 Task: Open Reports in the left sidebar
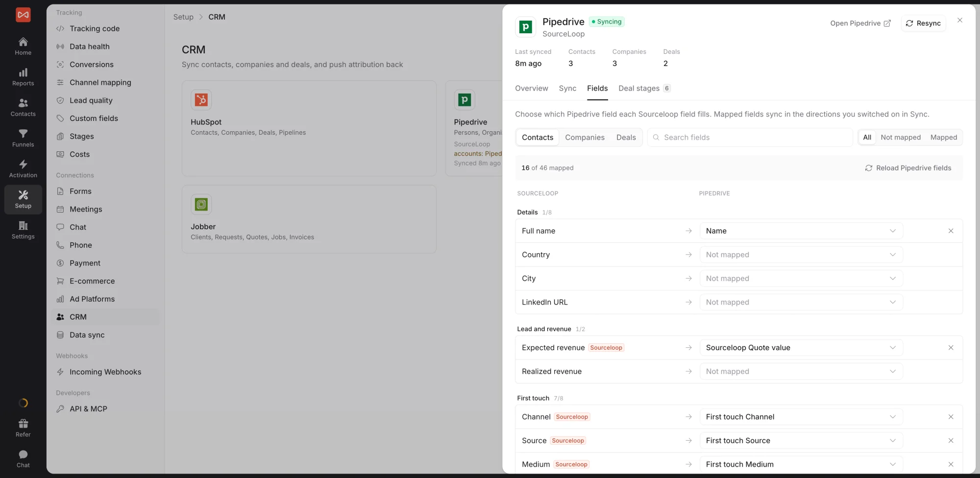tap(23, 77)
